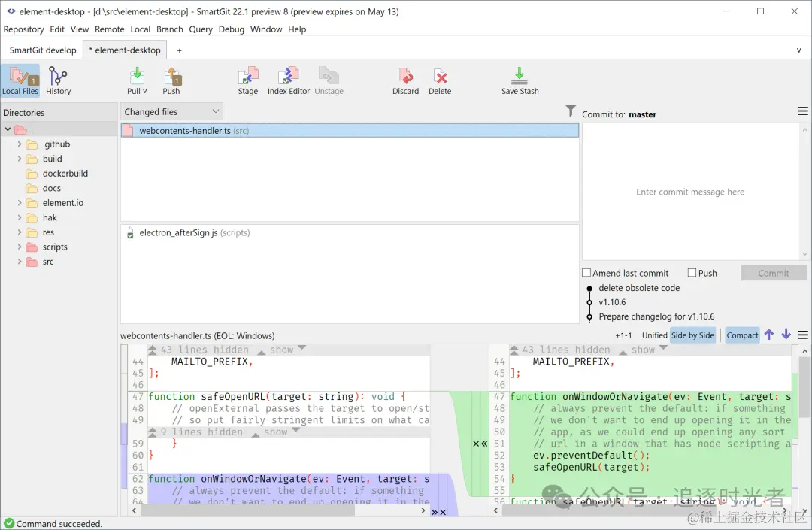Open new repository tab with plus

click(179, 50)
